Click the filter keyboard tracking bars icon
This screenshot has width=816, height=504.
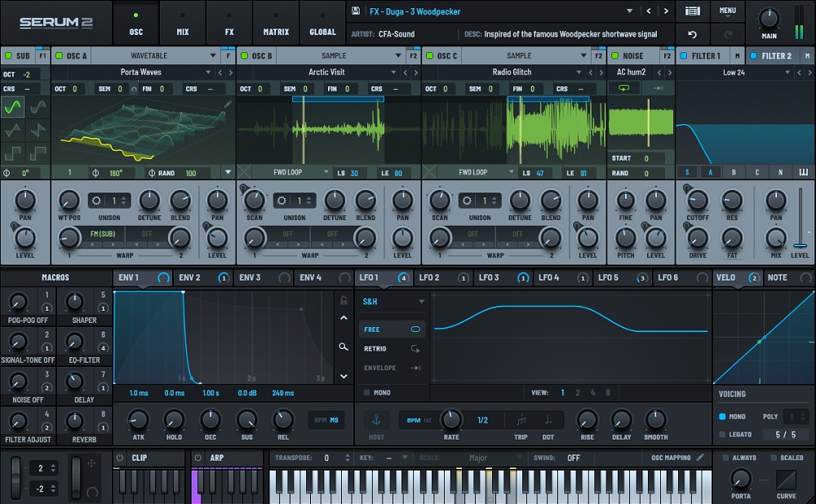point(804,172)
